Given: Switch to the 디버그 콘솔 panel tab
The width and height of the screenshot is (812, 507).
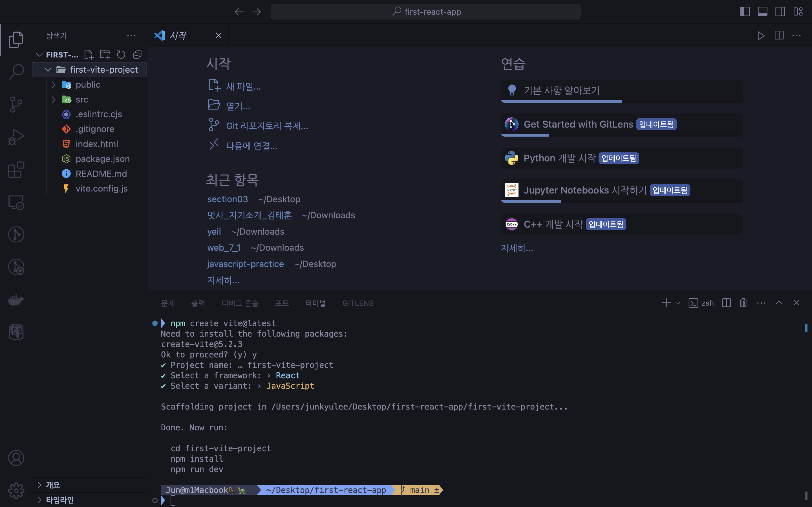Looking at the screenshot, I should (240, 303).
